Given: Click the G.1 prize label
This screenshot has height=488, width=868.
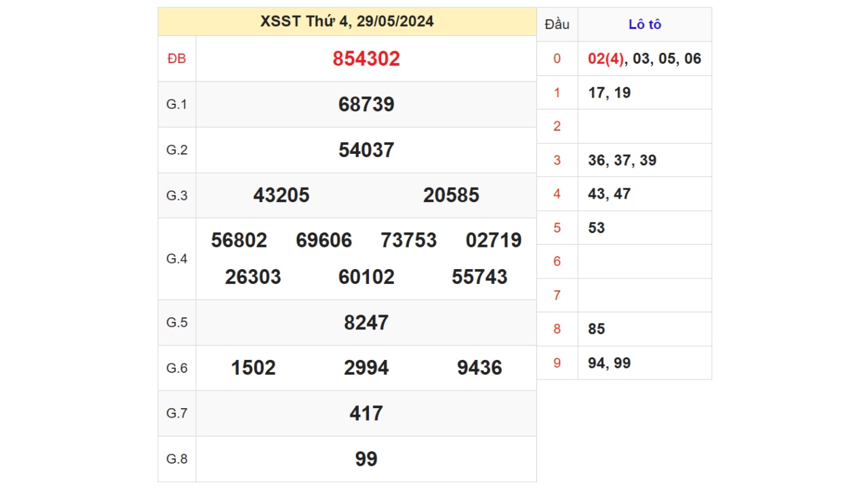Looking at the screenshot, I should 177,104.
